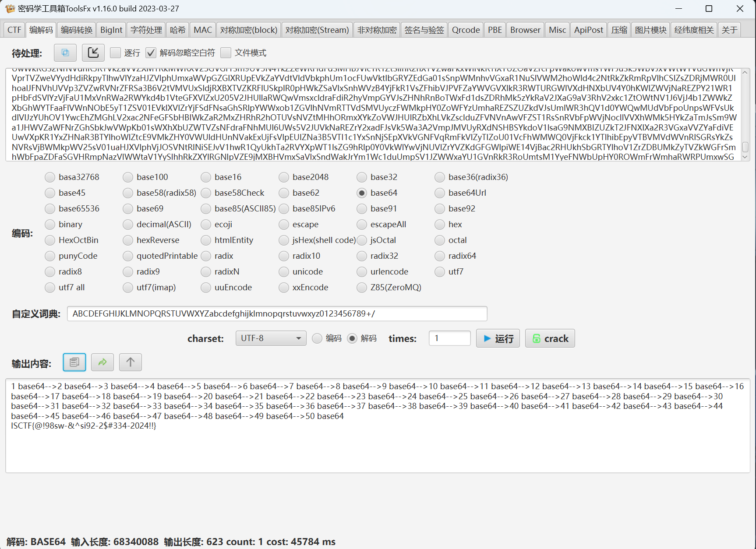Select the 编码 (encode) radio button
This screenshot has height=549, width=756.
pyautogui.click(x=317, y=338)
